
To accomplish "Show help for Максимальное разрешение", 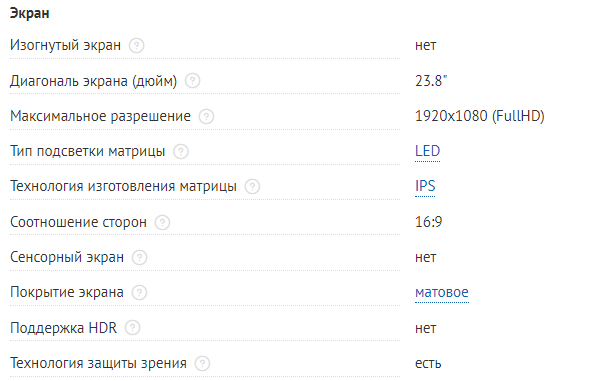I will tap(206, 116).
